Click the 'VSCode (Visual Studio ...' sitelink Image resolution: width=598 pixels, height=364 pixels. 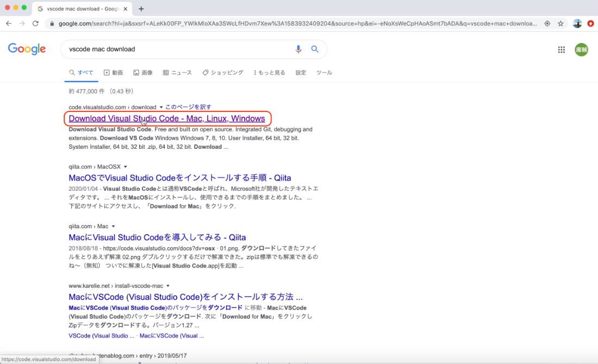tap(102, 336)
